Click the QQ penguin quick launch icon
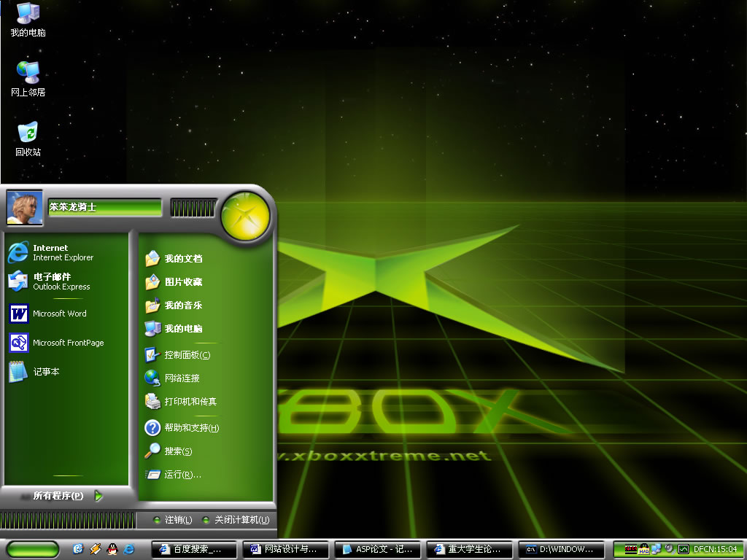The height and width of the screenshot is (560, 747). click(112, 548)
